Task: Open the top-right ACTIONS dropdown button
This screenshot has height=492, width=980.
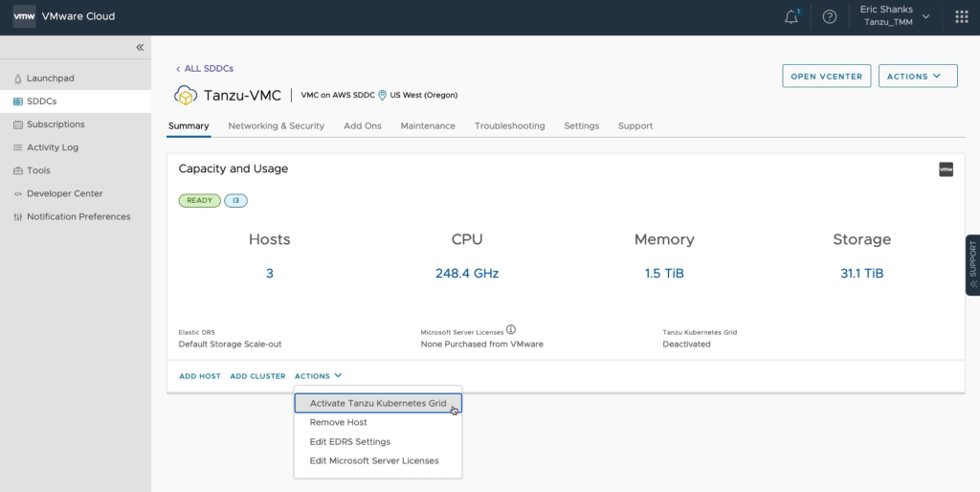Action: click(x=917, y=77)
